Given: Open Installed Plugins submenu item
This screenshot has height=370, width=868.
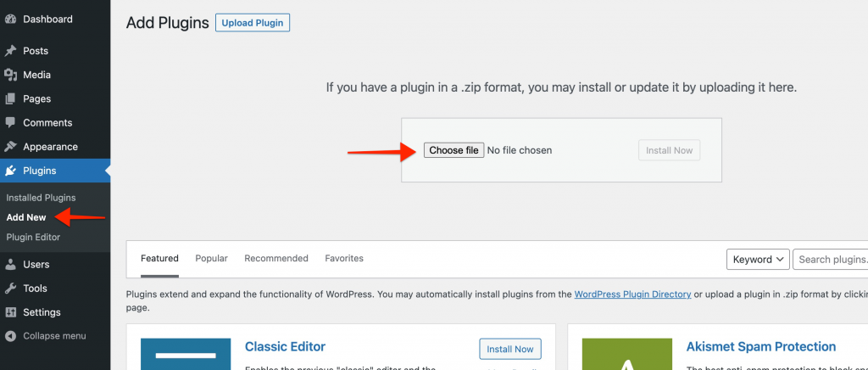Looking at the screenshot, I should pyautogui.click(x=41, y=198).
